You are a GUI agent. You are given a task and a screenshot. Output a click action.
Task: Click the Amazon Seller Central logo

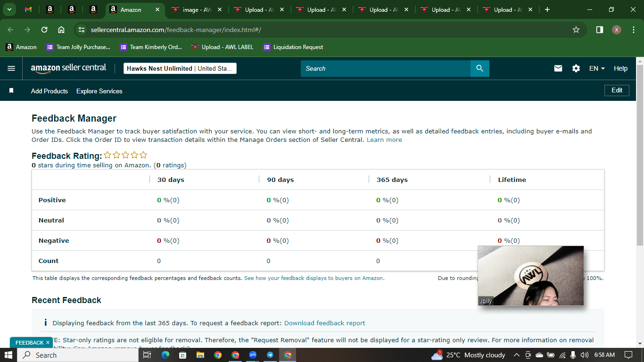[x=69, y=68]
